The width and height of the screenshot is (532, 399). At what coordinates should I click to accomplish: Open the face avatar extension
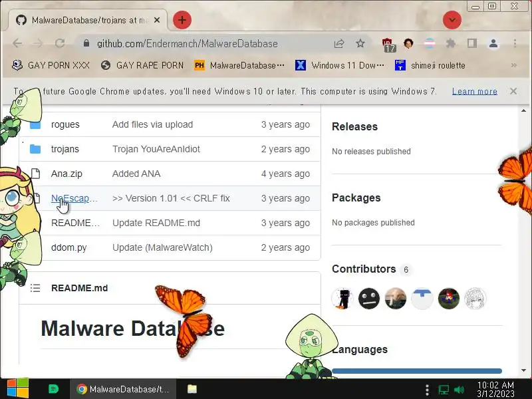tap(408, 43)
